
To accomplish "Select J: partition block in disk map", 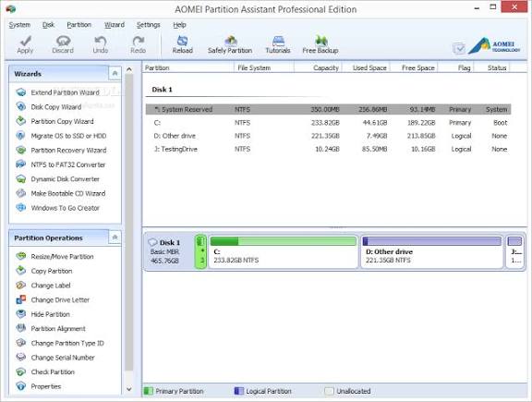I will [514, 251].
